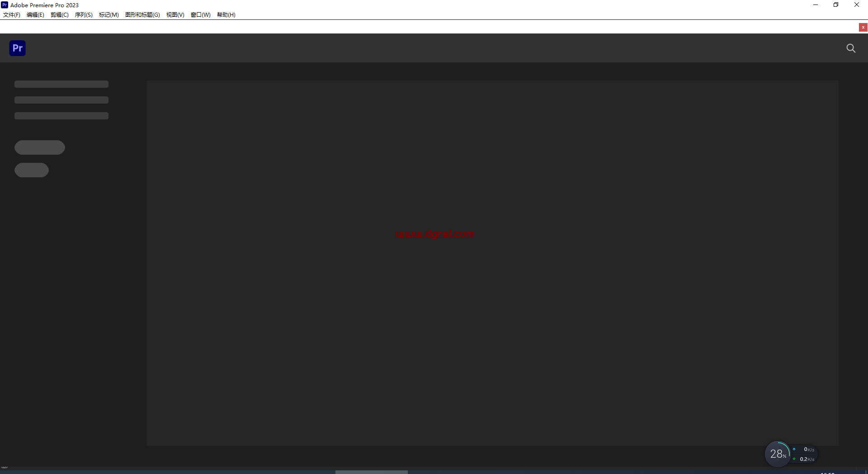Click the Premiere Pro icon in the title bar
868x474 pixels.
tap(5, 5)
